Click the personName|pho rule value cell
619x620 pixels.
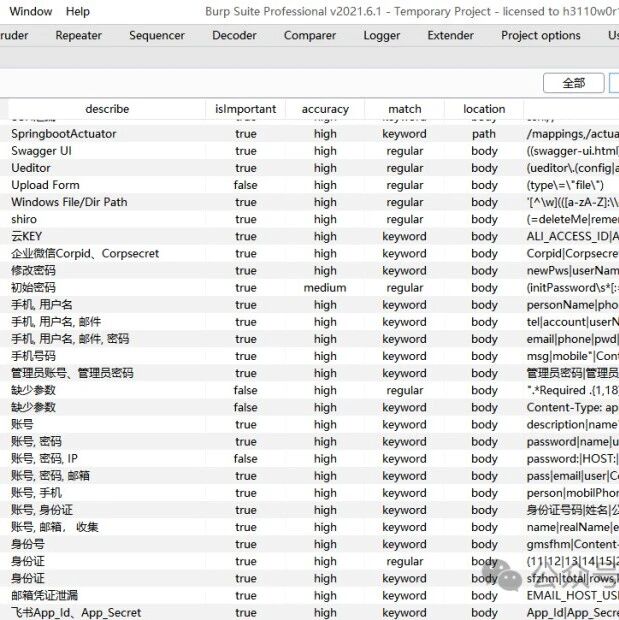coord(572,304)
